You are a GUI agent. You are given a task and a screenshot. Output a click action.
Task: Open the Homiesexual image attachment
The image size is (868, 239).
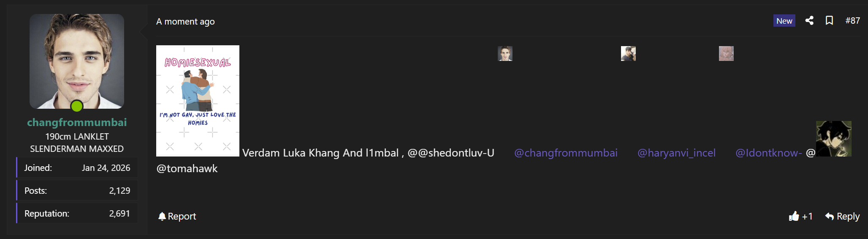(198, 101)
